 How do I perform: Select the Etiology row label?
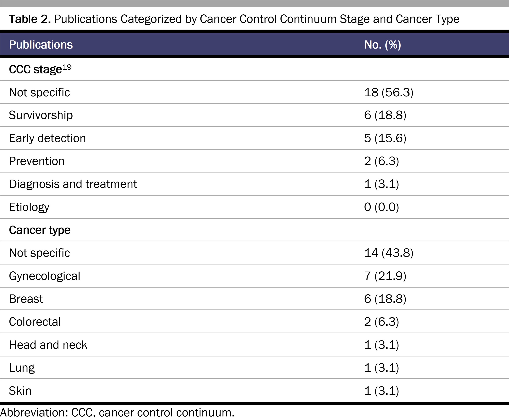29,207
